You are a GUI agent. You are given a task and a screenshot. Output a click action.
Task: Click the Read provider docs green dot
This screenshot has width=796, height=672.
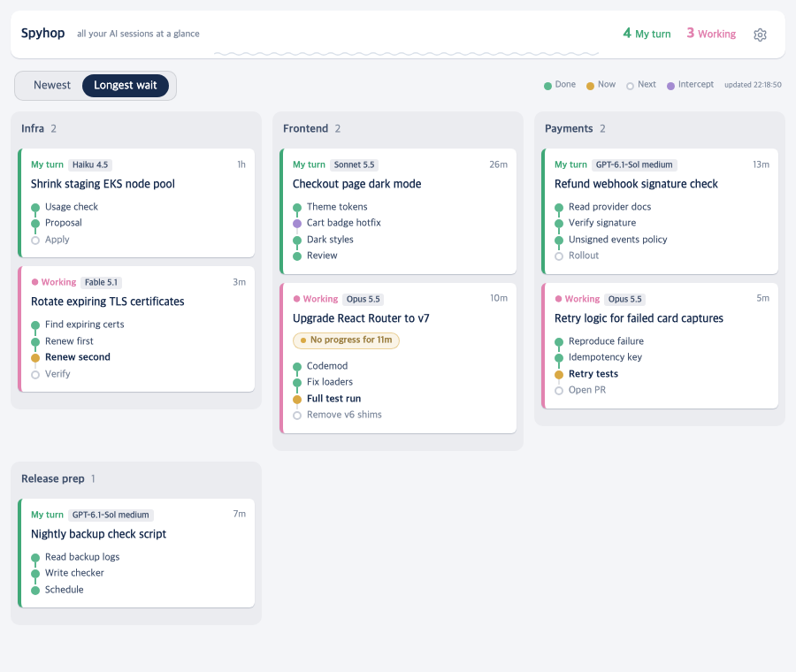click(559, 208)
